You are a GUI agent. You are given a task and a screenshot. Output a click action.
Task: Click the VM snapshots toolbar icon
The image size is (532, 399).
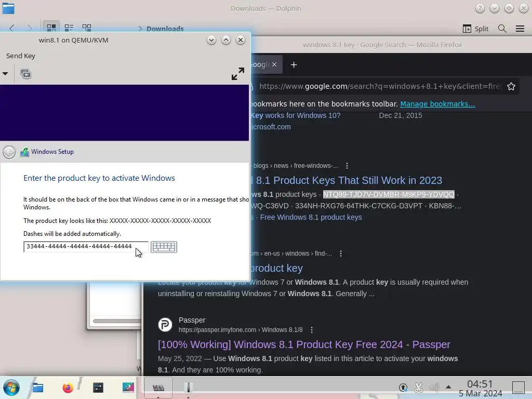tap(26, 74)
